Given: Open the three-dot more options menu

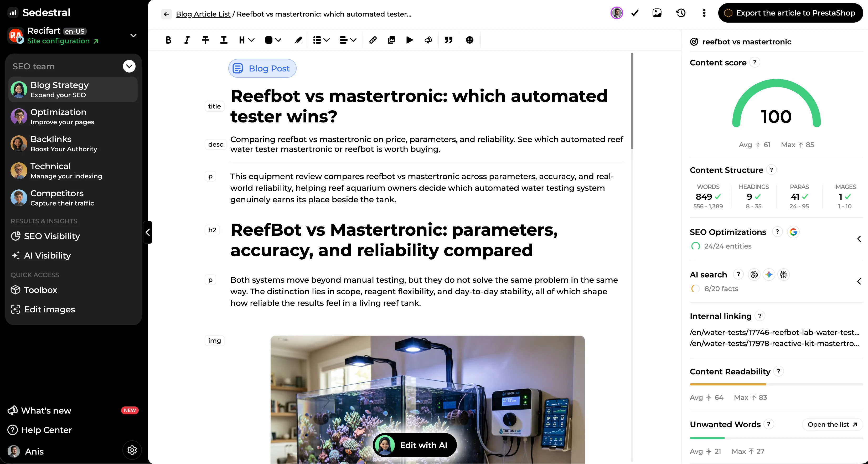Looking at the screenshot, I should coord(704,13).
